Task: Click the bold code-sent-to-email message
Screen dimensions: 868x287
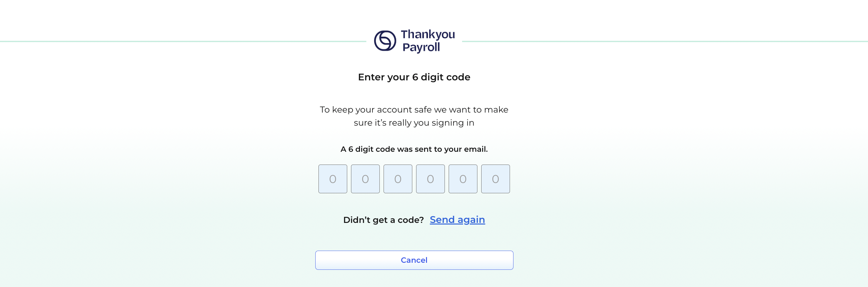Action: [x=414, y=149]
